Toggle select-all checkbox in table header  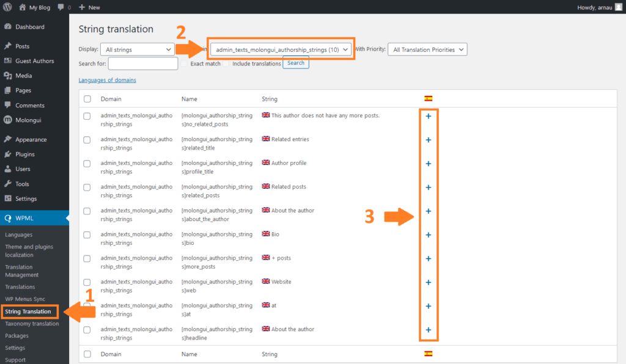click(x=87, y=99)
